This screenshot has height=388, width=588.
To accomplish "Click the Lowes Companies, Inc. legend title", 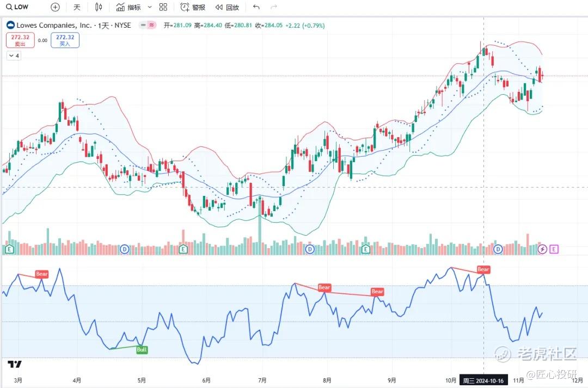I will pos(54,25).
